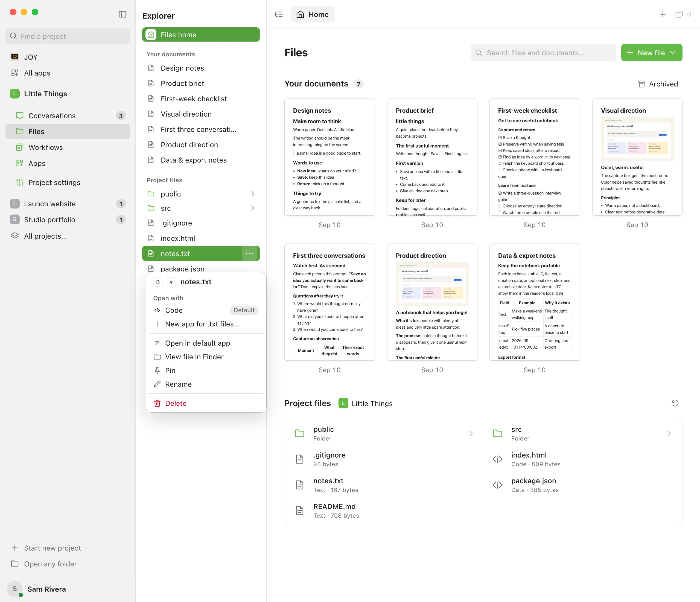
Task: Open JOY in the sidebar
Action: click(x=68, y=57)
